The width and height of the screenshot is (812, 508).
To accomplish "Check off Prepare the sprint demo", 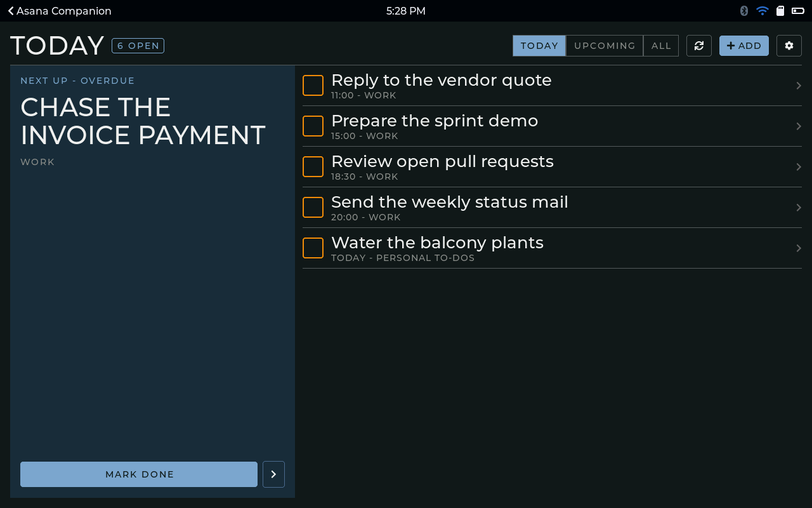I will [313, 126].
